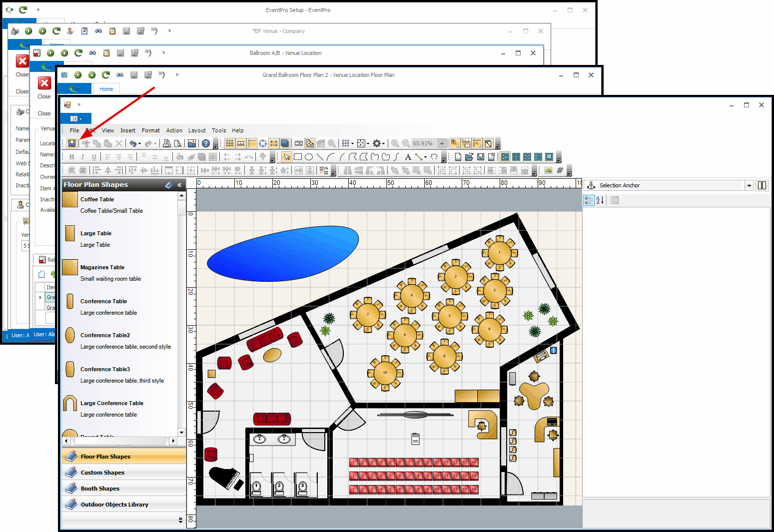This screenshot has height=532, width=774.
Task: Click the Cut scissors icon
Action: click(86, 143)
